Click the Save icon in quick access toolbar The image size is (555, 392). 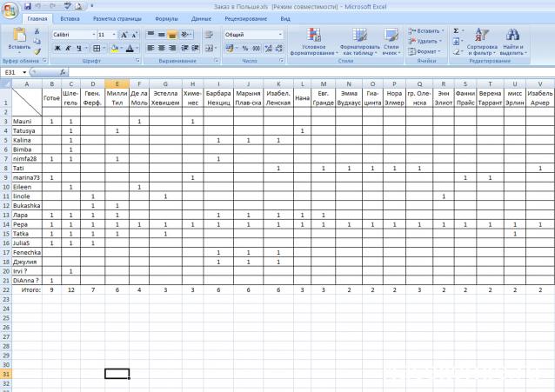pyautogui.click(x=28, y=6)
